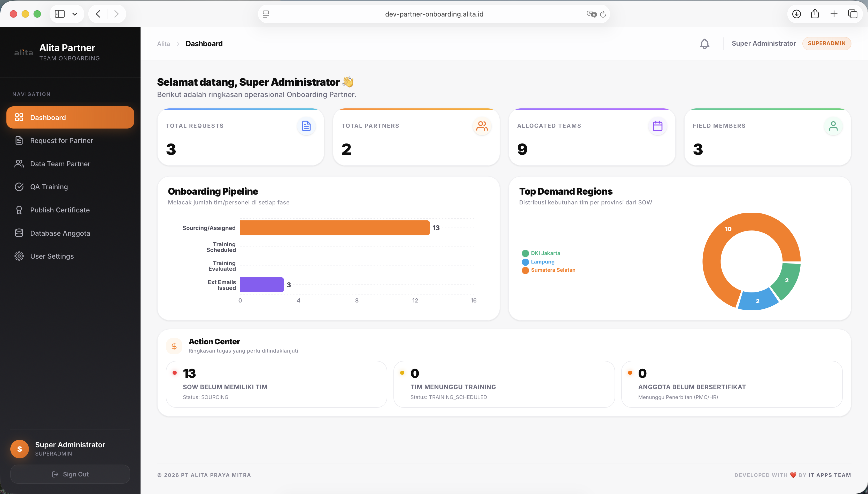Click the Field Members person icon
This screenshot has height=494, width=868.
coord(833,126)
